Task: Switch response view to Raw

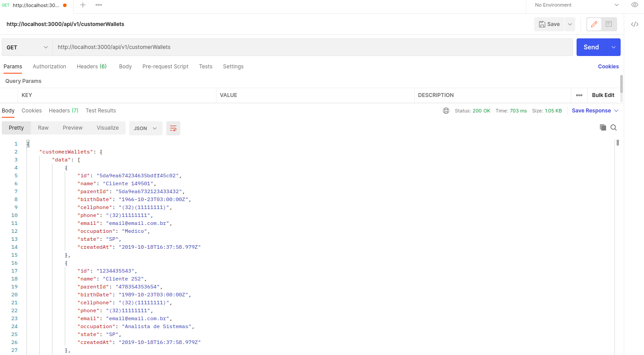Action: [x=43, y=128]
